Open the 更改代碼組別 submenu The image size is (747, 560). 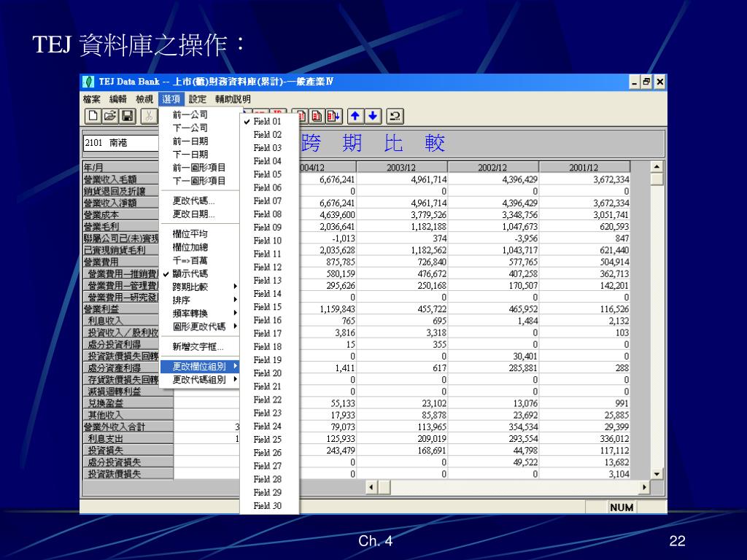coord(199,379)
